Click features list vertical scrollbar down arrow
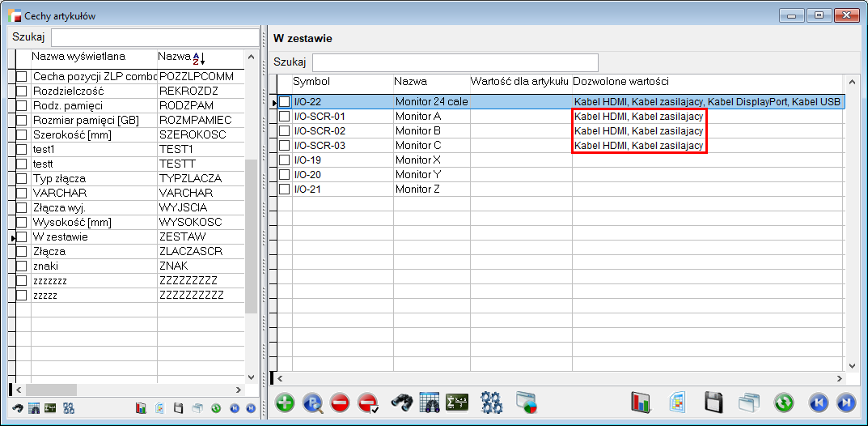This screenshot has width=868, height=426. point(251,377)
